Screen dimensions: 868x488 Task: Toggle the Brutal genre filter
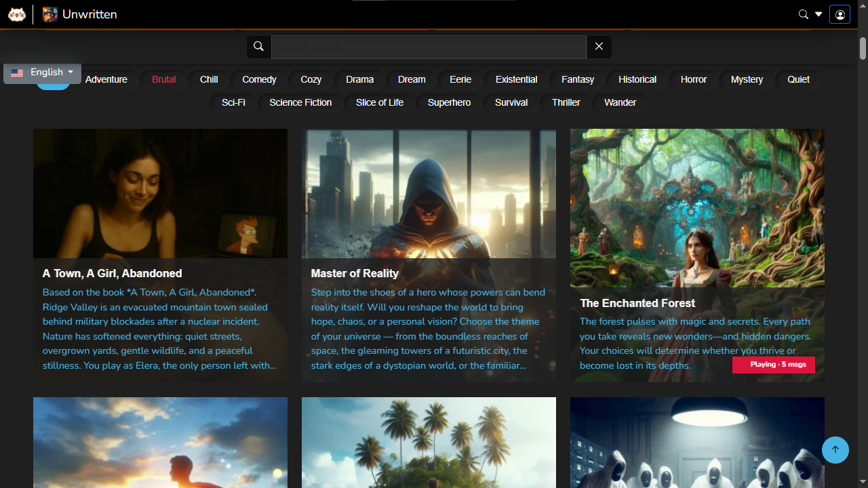(x=163, y=79)
